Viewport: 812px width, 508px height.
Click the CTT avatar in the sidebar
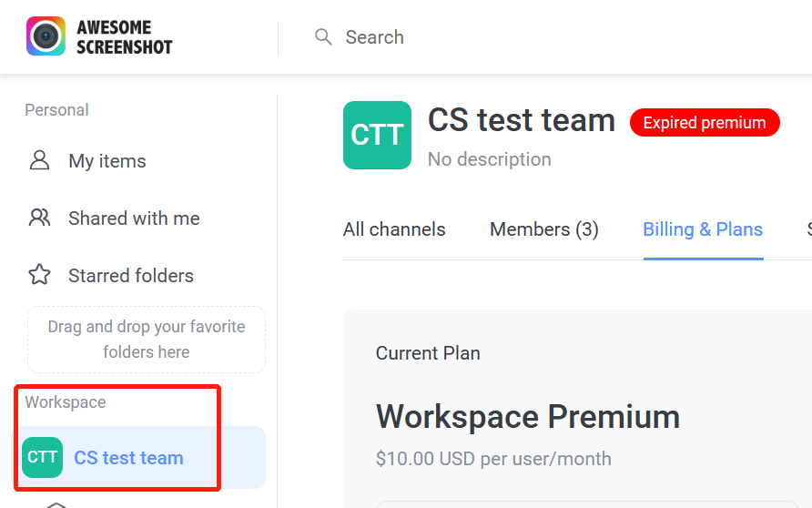[x=43, y=458]
